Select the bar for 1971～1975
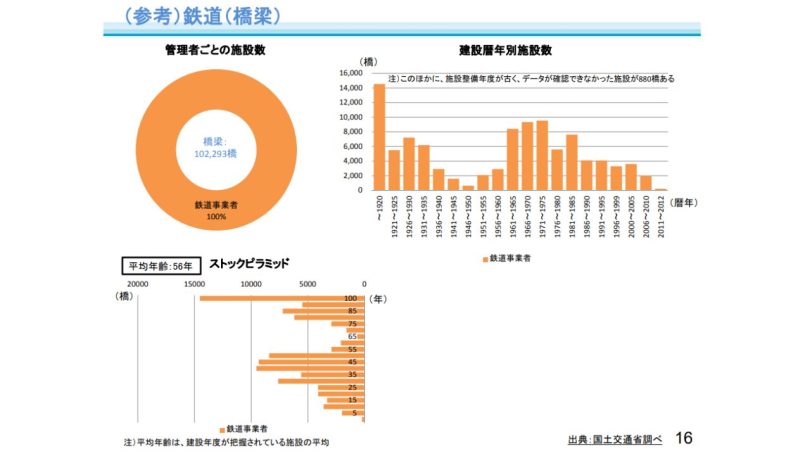The width and height of the screenshot is (810, 456). [x=542, y=155]
